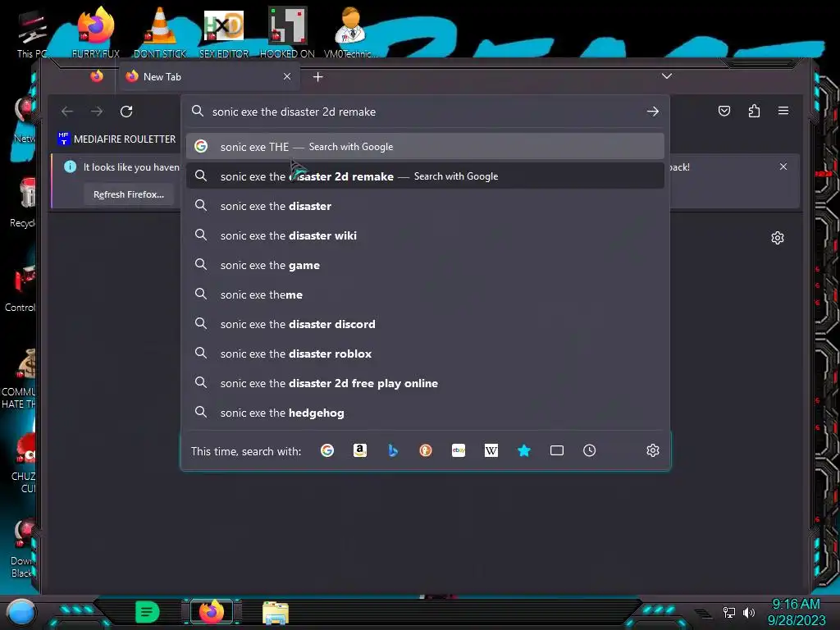This screenshot has height=630, width=840.
Task: Open Firefox application hamburger menu
Action: 783,111
